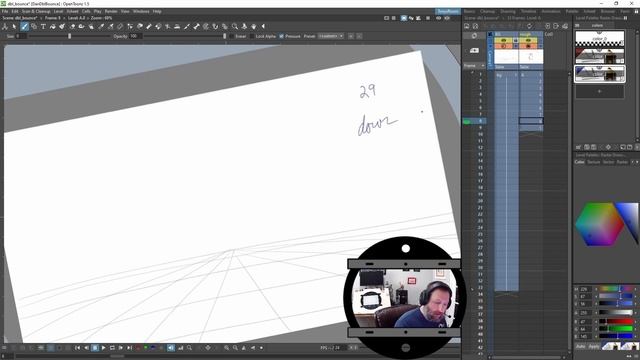Select the Fill bucket tool
Image resolution: width=640 pixels, height=360 pixels.
click(53, 27)
